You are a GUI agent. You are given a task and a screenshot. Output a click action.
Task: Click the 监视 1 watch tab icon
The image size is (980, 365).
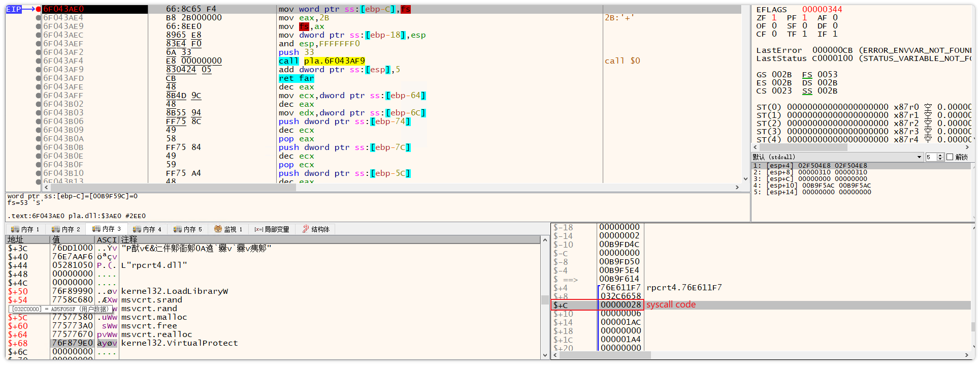click(x=218, y=229)
